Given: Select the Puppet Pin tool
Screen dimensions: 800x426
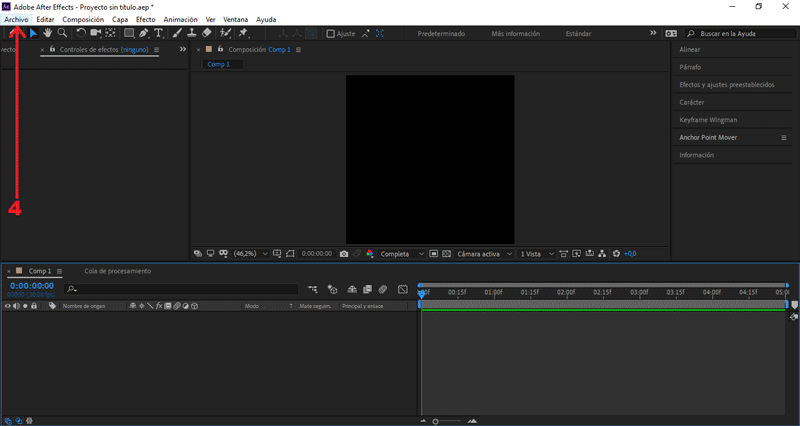Looking at the screenshot, I should click(x=243, y=33).
